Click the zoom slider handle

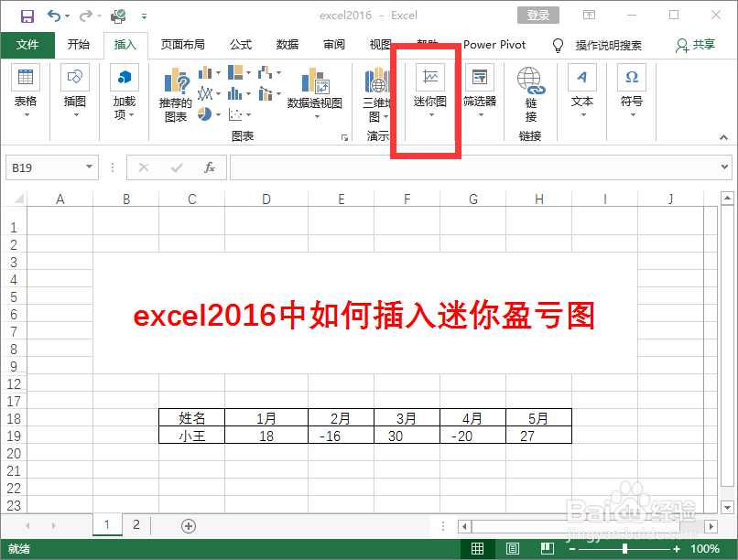(x=624, y=549)
